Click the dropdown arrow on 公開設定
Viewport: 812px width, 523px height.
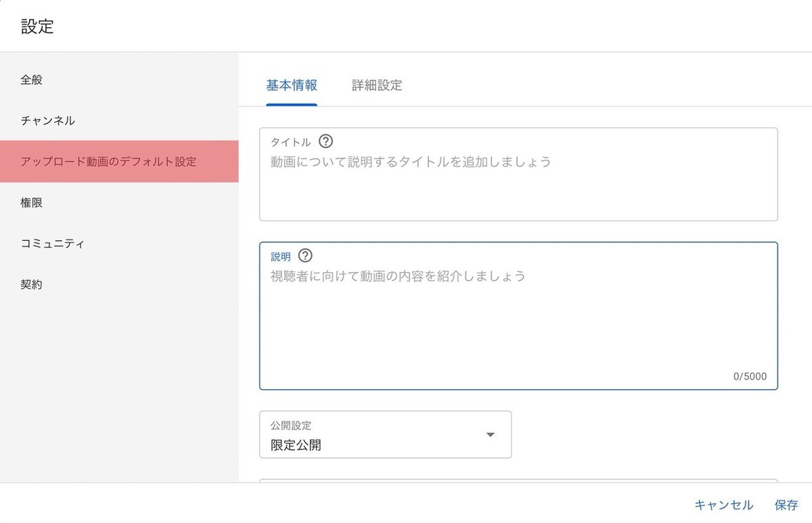(x=490, y=435)
